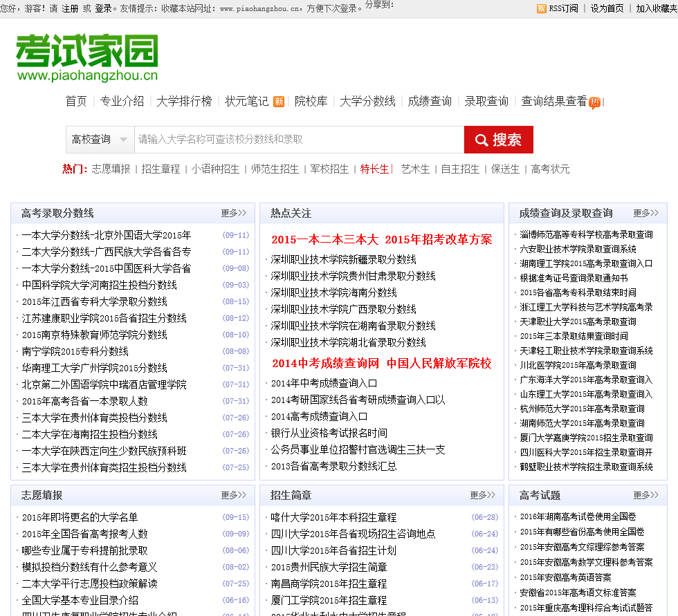Viewport: 678px width, 616px height.
Task: Click 更多>> in 高考试题 panel
Action: pyautogui.click(x=646, y=495)
